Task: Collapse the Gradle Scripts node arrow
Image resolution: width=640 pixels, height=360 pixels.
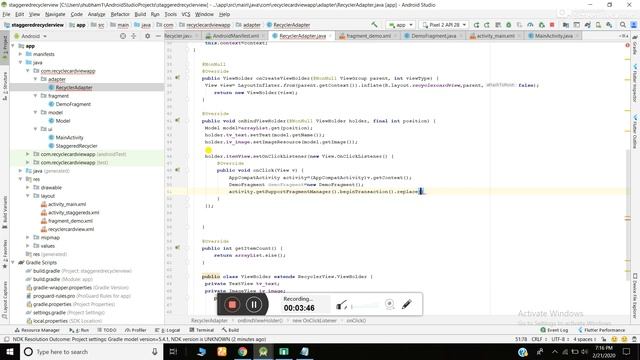Action: point(13,262)
